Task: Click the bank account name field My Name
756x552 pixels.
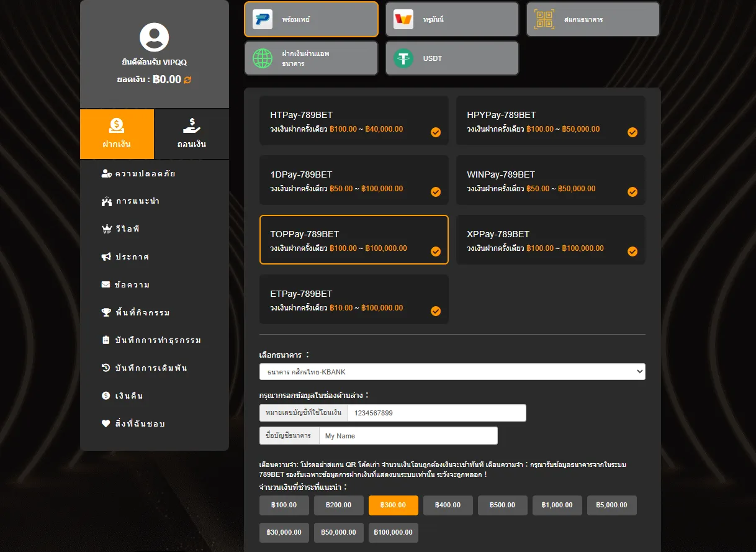Action: tap(408, 436)
